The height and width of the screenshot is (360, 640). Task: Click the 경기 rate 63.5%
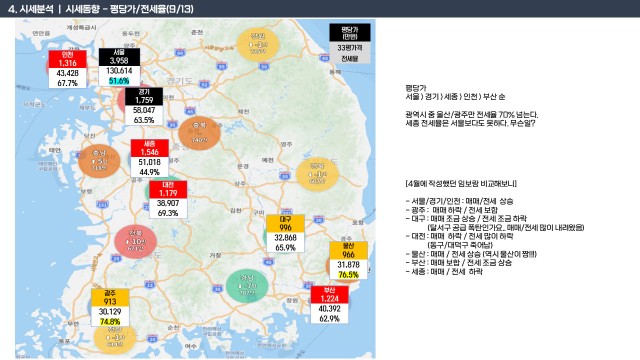[144, 120]
